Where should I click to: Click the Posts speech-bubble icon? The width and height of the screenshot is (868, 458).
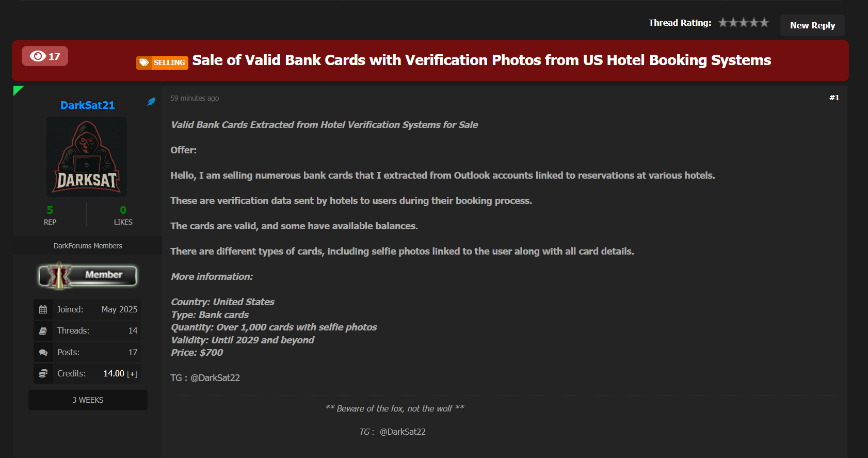[x=43, y=353]
